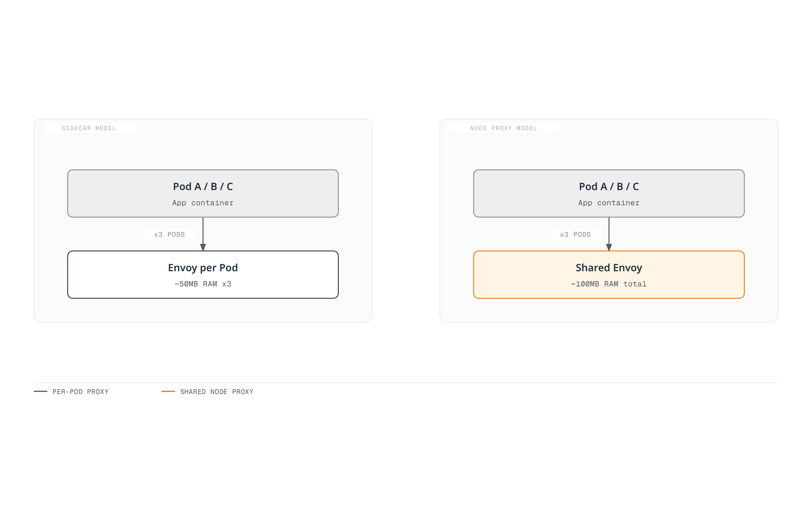Click the Node Proxy Model connector line
Image resolution: width=812 pixels, height=508 pixels.
point(609,231)
